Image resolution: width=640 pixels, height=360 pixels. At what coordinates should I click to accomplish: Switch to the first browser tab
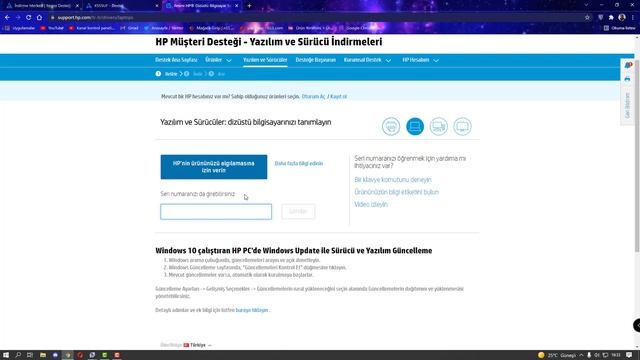[42, 6]
